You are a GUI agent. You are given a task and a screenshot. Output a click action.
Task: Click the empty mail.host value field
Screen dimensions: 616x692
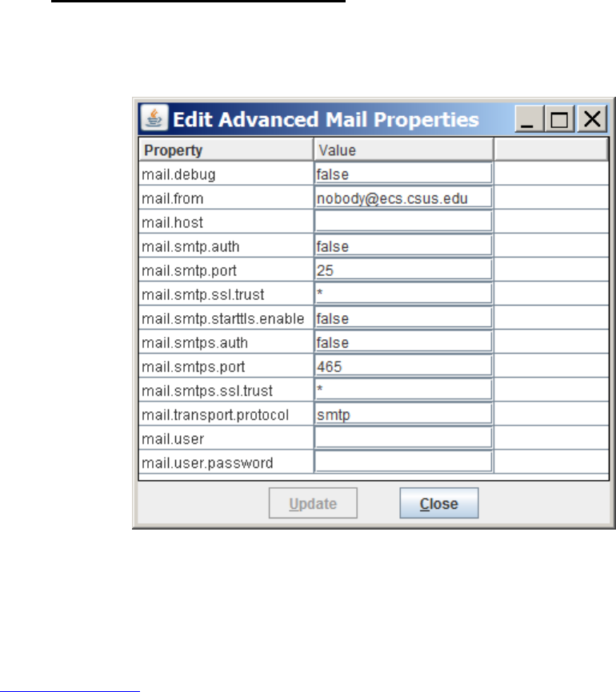[x=403, y=222]
